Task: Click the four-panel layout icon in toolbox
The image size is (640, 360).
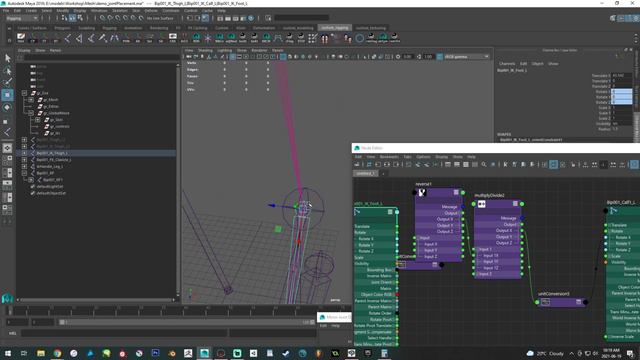Action: coord(7,161)
